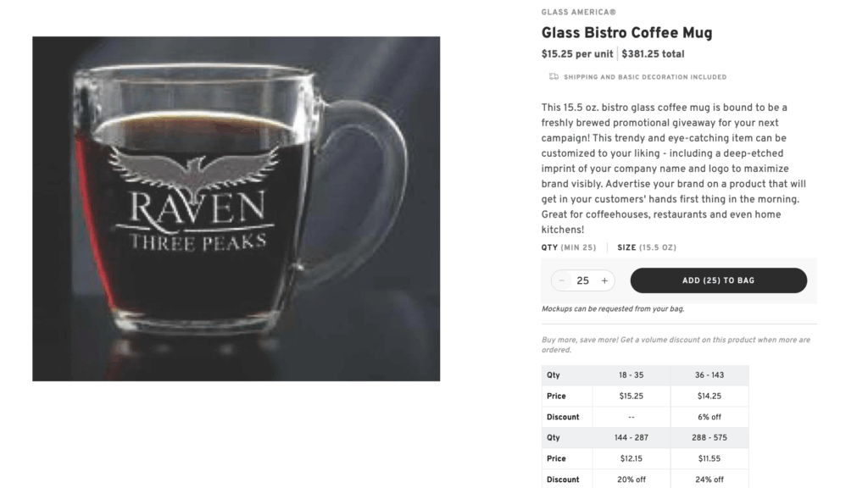The height and width of the screenshot is (488, 868).
Task: Click the Glass Bistro Coffee Mug title
Action: click(x=627, y=32)
